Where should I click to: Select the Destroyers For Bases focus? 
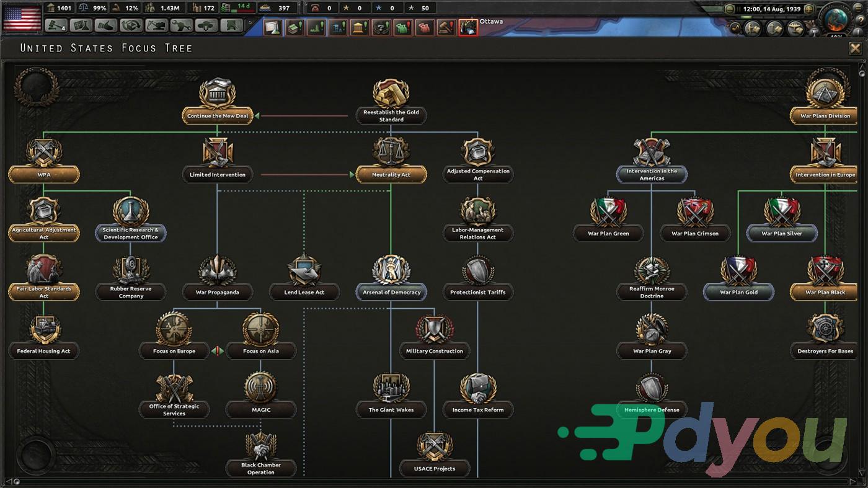point(825,337)
